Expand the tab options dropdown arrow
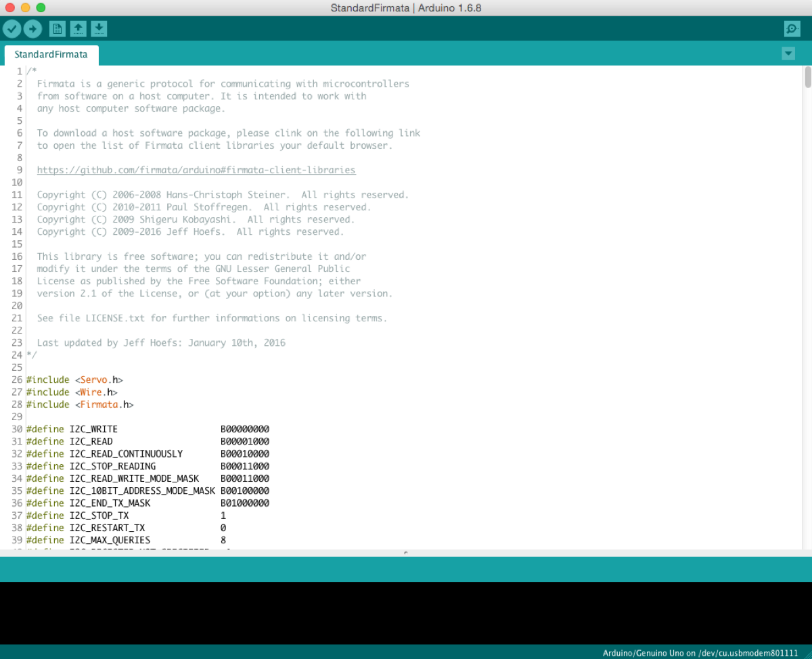Screen dimensions: 812x659 click(x=788, y=53)
